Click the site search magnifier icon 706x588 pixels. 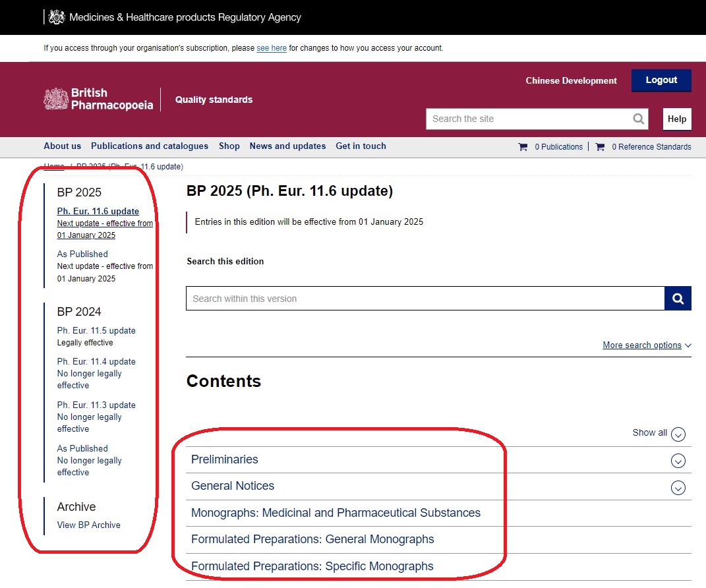click(x=638, y=119)
